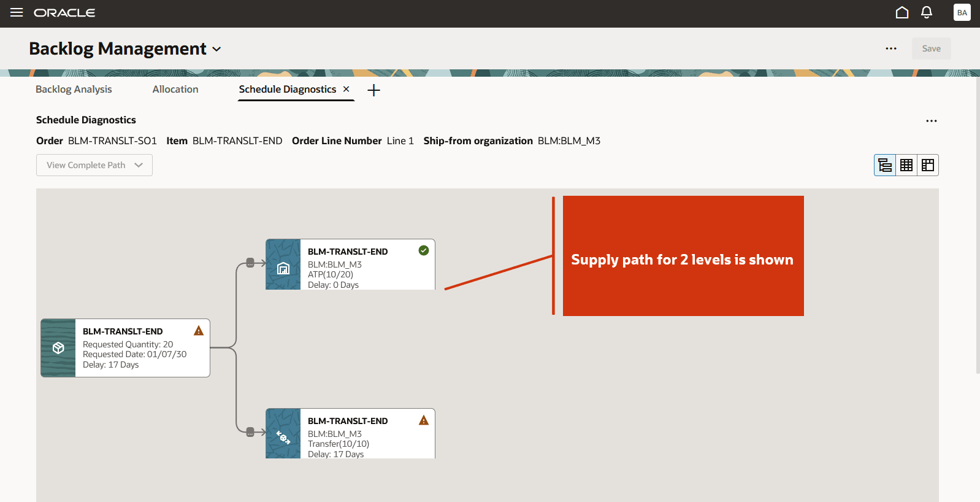Click green check status on ATP node
This screenshot has width=980, height=502.
coord(424,250)
